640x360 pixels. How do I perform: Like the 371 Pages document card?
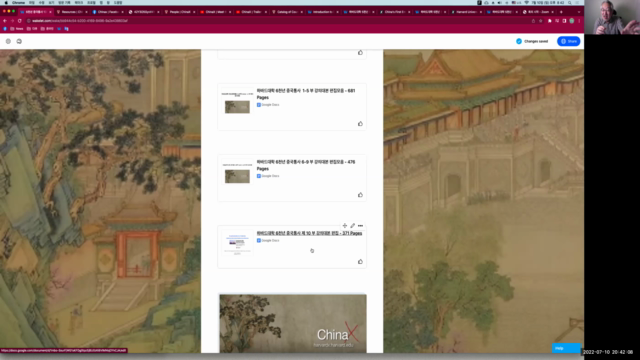[x=360, y=262]
